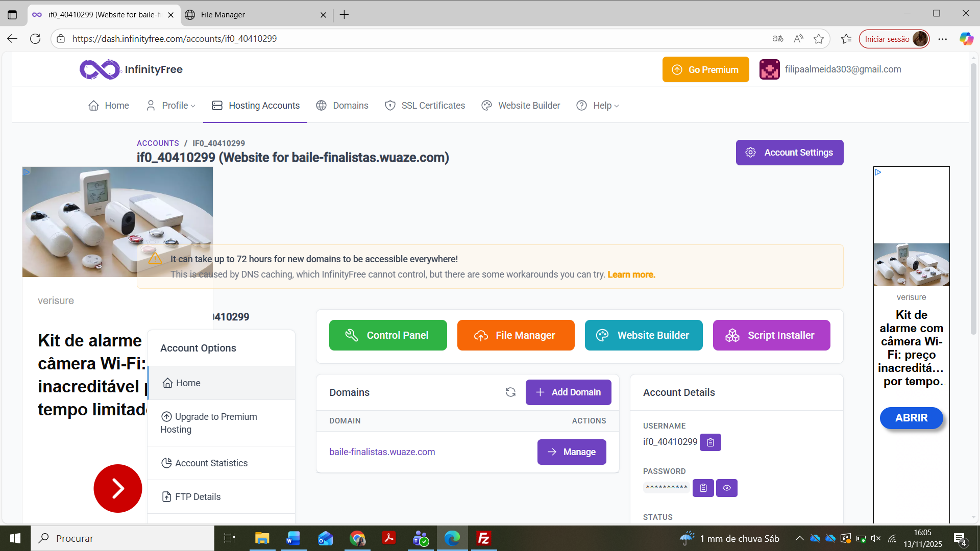Click the user avatar icon
Screen dimensions: 980x551
point(769,69)
